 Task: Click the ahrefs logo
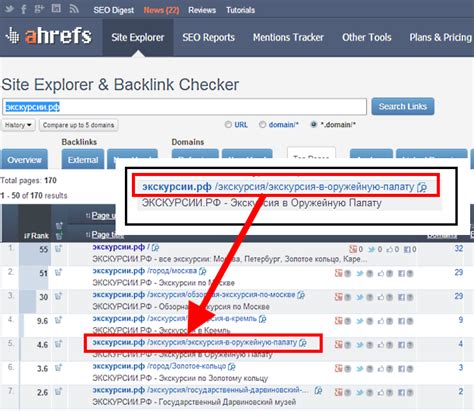49,36
